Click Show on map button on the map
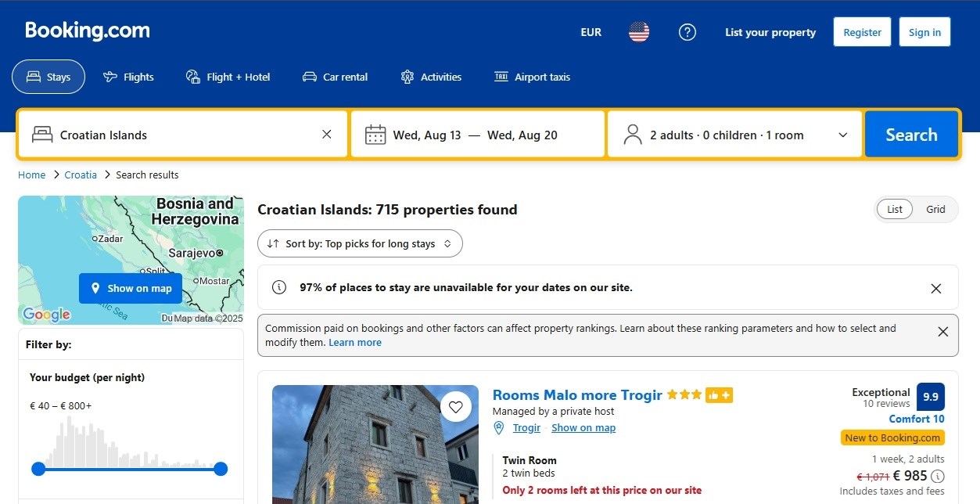This screenshot has width=980, height=504. tap(131, 288)
